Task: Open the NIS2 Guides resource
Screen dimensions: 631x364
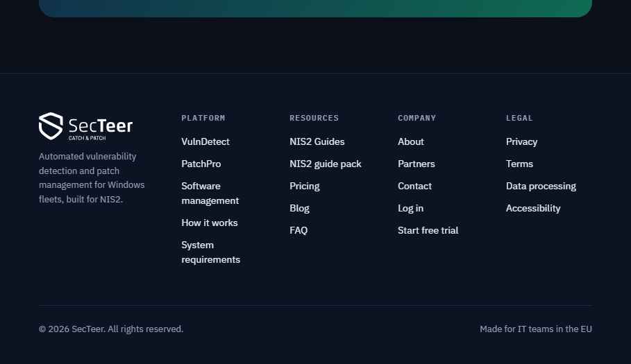Action: pos(317,142)
